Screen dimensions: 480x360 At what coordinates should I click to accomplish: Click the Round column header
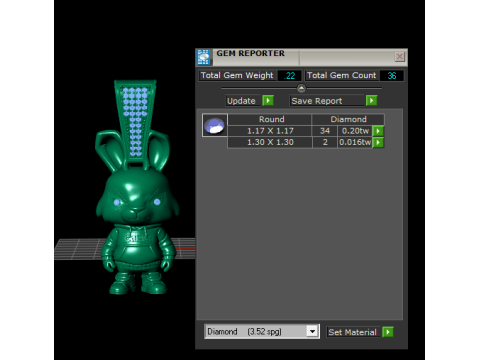[x=269, y=119]
